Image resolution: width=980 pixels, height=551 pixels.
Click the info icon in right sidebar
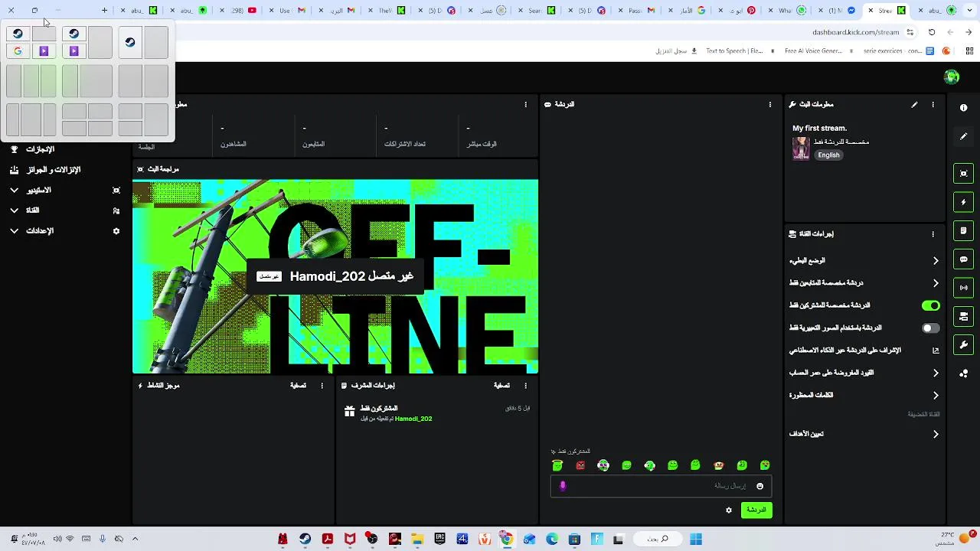pyautogui.click(x=963, y=108)
